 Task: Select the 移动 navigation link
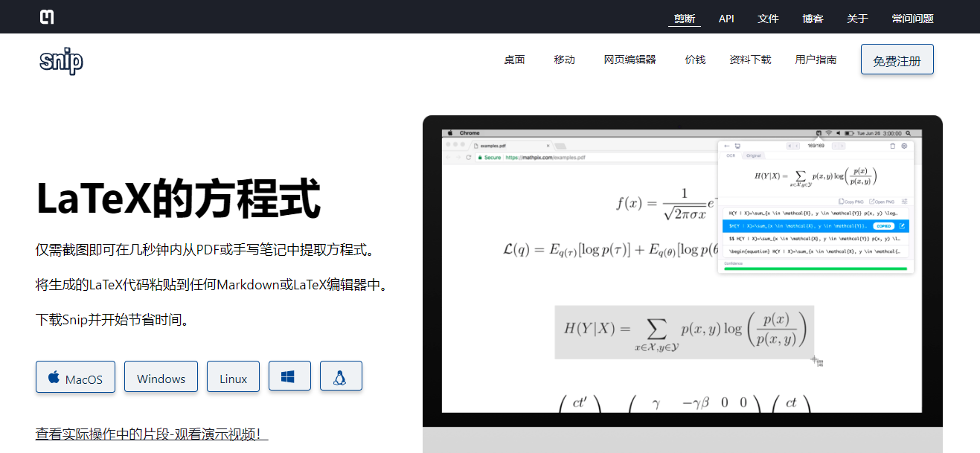pos(564,60)
